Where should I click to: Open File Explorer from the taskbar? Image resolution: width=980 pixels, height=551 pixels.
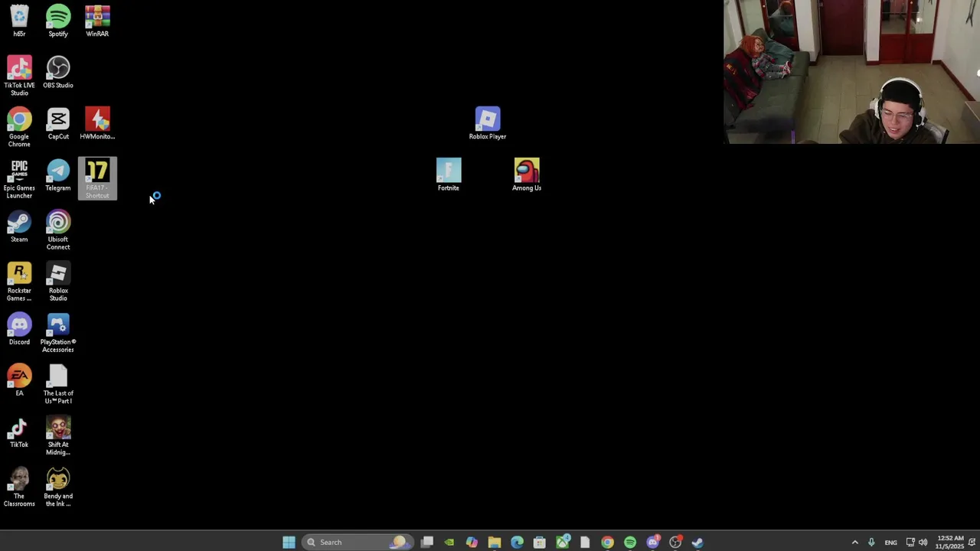coord(495,542)
